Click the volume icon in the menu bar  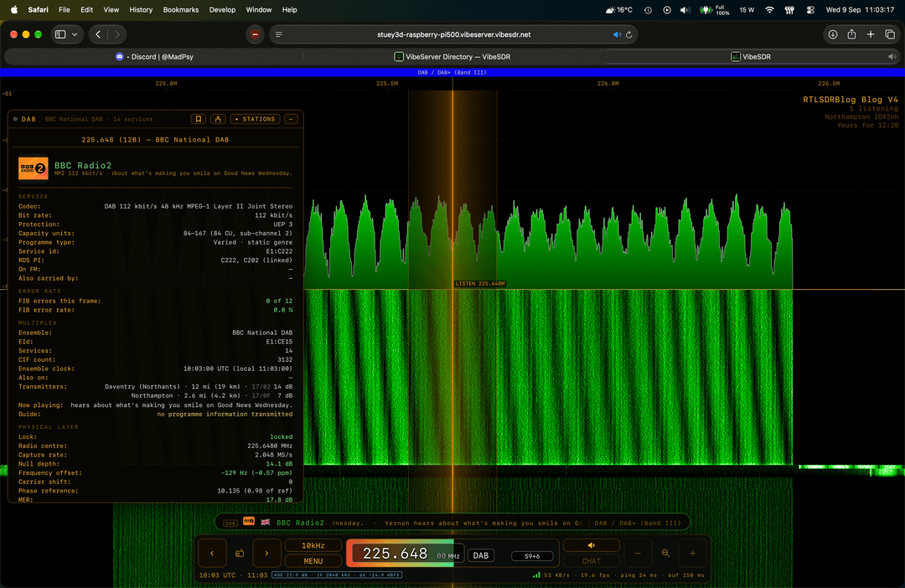[685, 10]
